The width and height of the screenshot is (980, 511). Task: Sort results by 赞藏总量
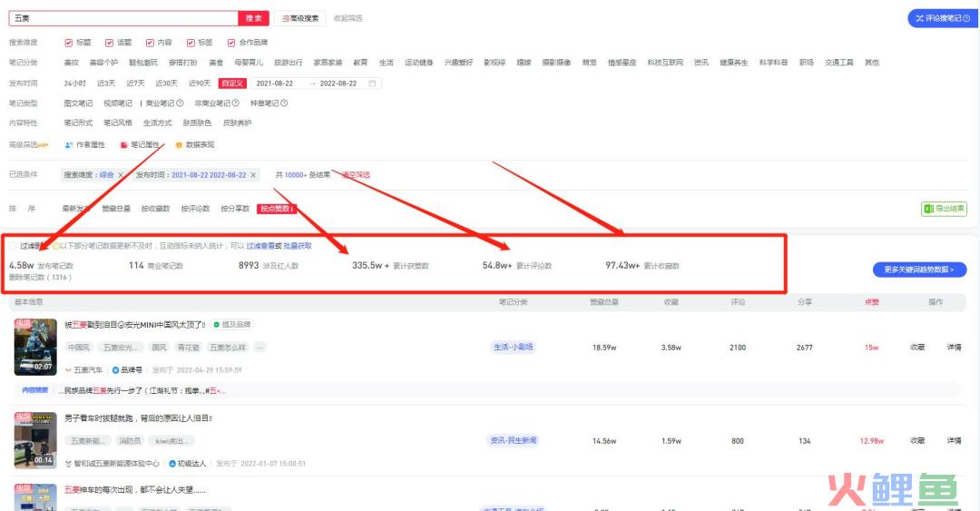(116, 208)
